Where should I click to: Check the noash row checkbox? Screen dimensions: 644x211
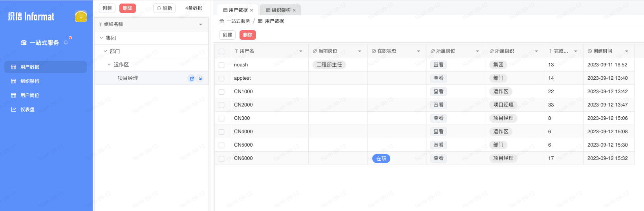pos(221,65)
